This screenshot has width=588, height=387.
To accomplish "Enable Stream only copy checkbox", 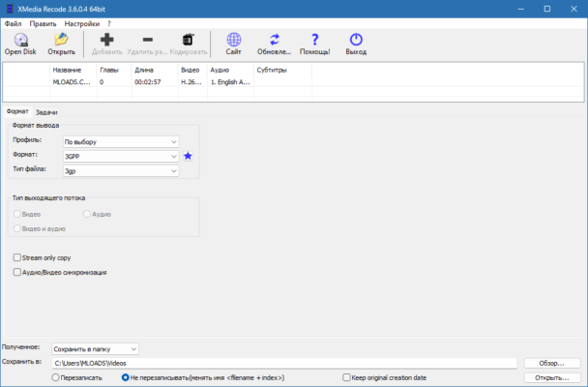I will click(x=17, y=257).
